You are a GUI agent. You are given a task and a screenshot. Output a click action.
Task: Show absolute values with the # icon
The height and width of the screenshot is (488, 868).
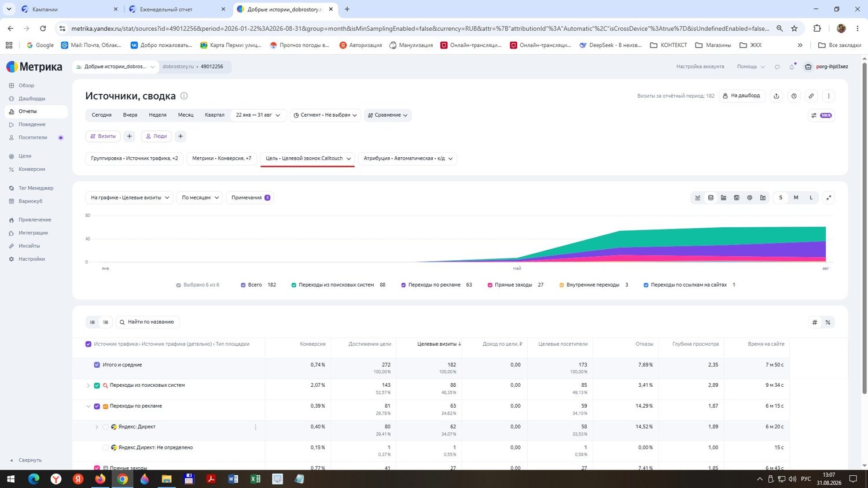click(815, 322)
